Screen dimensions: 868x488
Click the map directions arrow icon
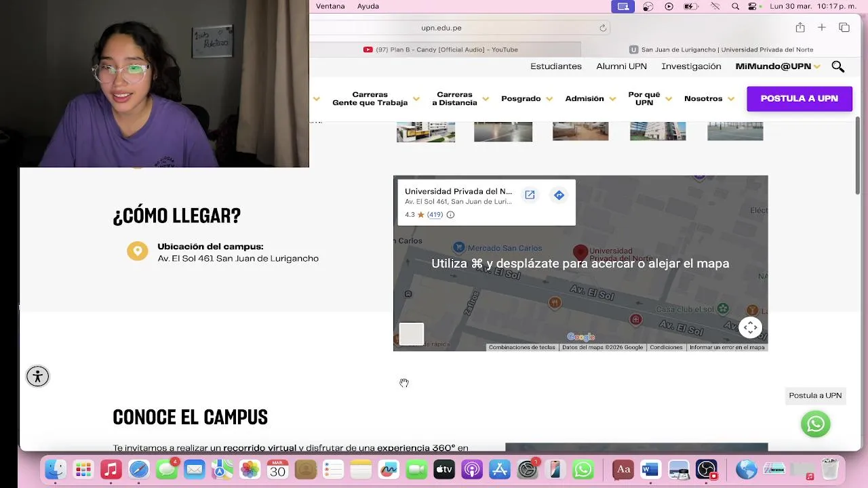coord(559,195)
